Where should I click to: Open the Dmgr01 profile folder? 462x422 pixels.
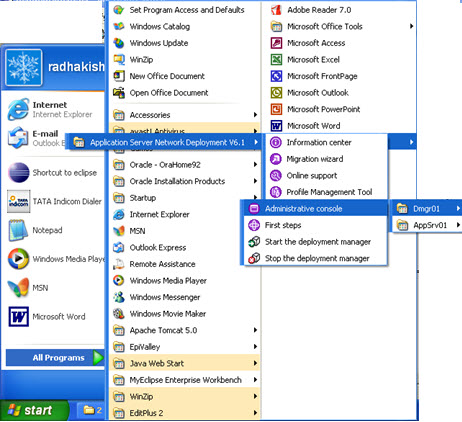(x=427, y=209)
